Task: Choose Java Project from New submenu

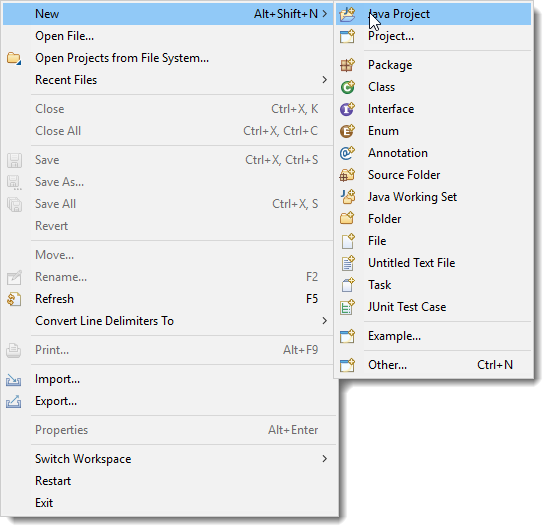Action: 433,14
